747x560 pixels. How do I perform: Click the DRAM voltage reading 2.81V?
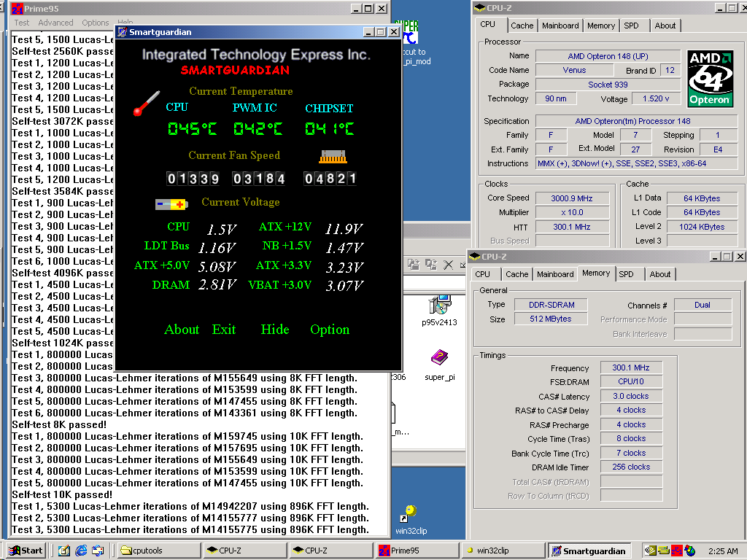(x=217, y=285)
